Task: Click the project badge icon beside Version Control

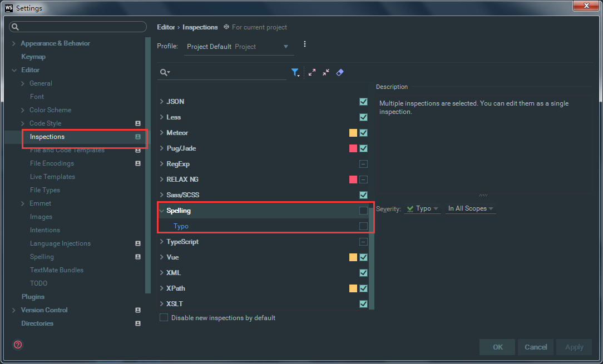Action: 137,310
